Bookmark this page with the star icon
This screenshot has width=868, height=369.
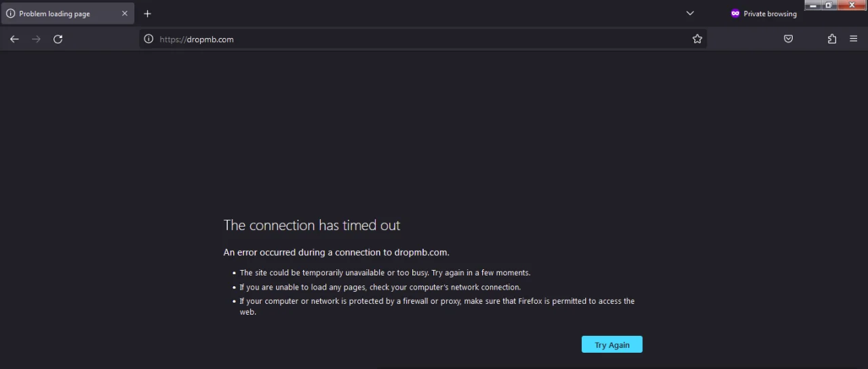coord(697,39)
